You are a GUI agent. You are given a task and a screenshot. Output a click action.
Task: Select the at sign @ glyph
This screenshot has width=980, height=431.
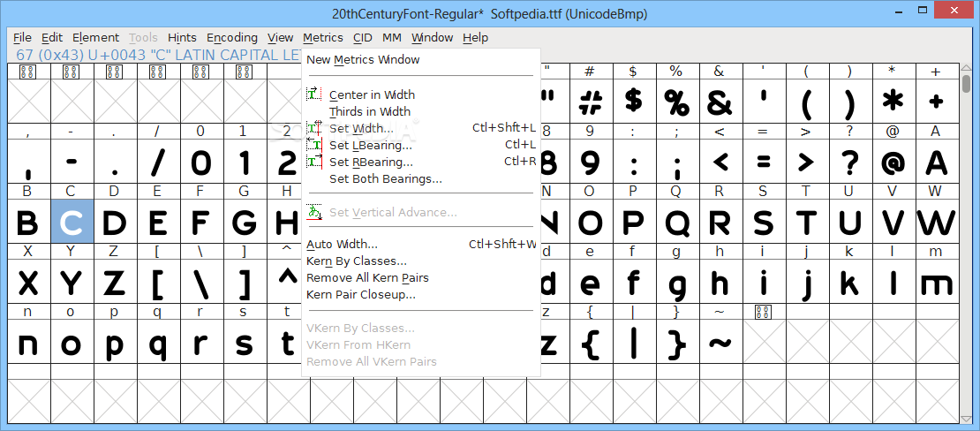pyautogui.click(x=893, y=162)
